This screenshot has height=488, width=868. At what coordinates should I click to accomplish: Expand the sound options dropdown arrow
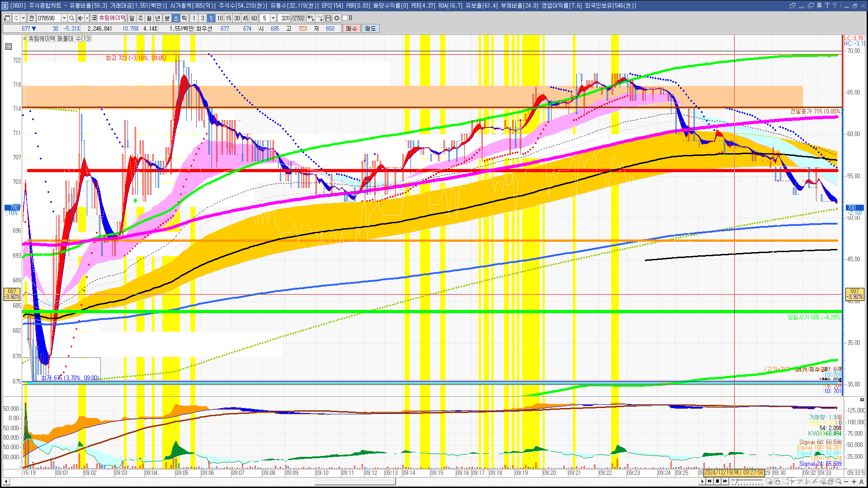coord(86,18)
